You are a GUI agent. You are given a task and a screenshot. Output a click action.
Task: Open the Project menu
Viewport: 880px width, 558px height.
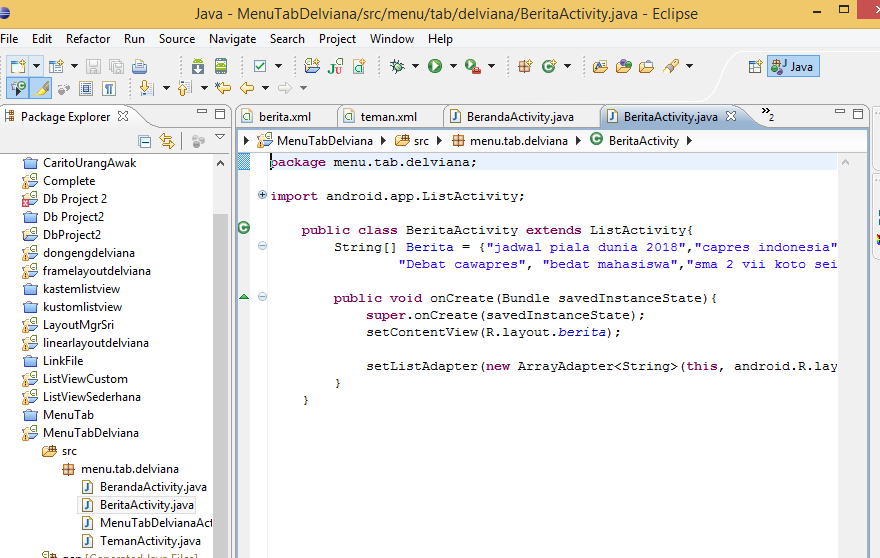pyautogui.click(x=337, y=39)
